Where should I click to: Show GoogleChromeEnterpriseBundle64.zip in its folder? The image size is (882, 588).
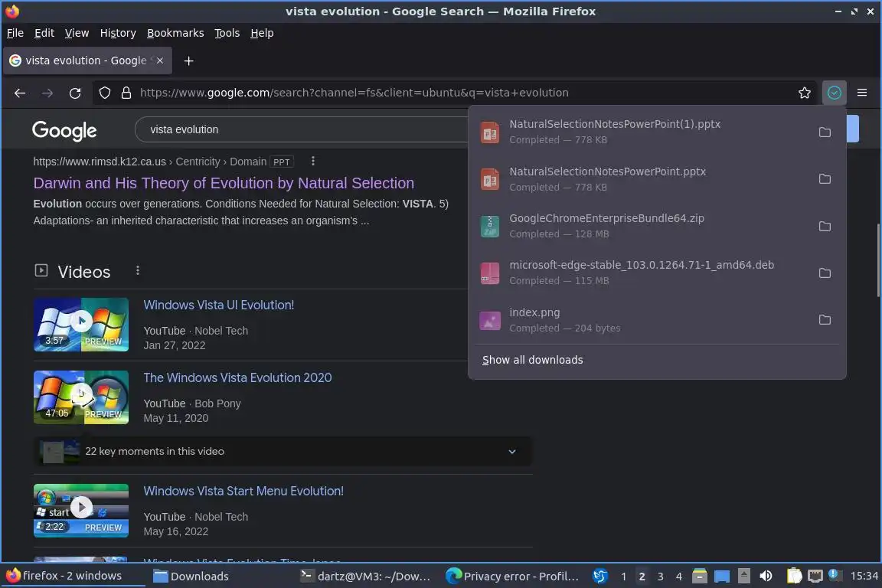pyautogui.click(x=825, y=226)
